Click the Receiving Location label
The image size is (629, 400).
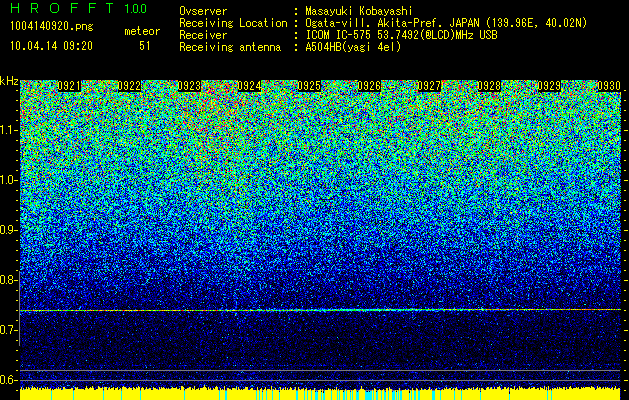click(233, 23)
